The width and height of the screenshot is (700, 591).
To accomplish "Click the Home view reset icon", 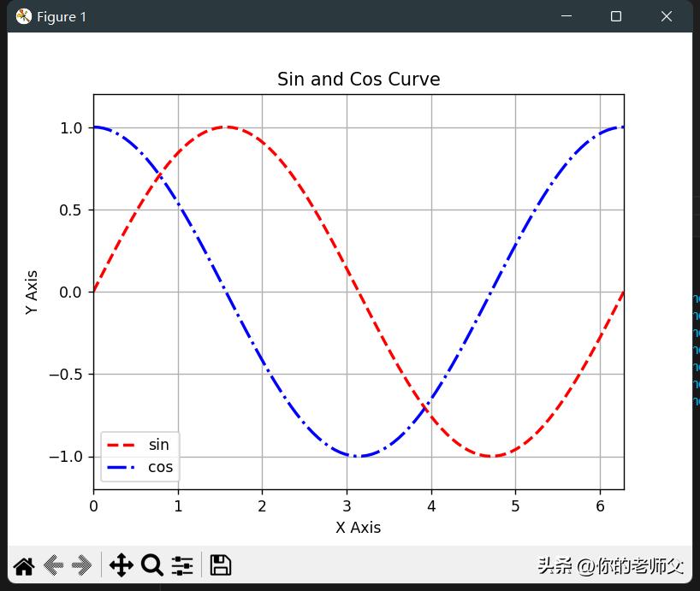I will (23, 564).
